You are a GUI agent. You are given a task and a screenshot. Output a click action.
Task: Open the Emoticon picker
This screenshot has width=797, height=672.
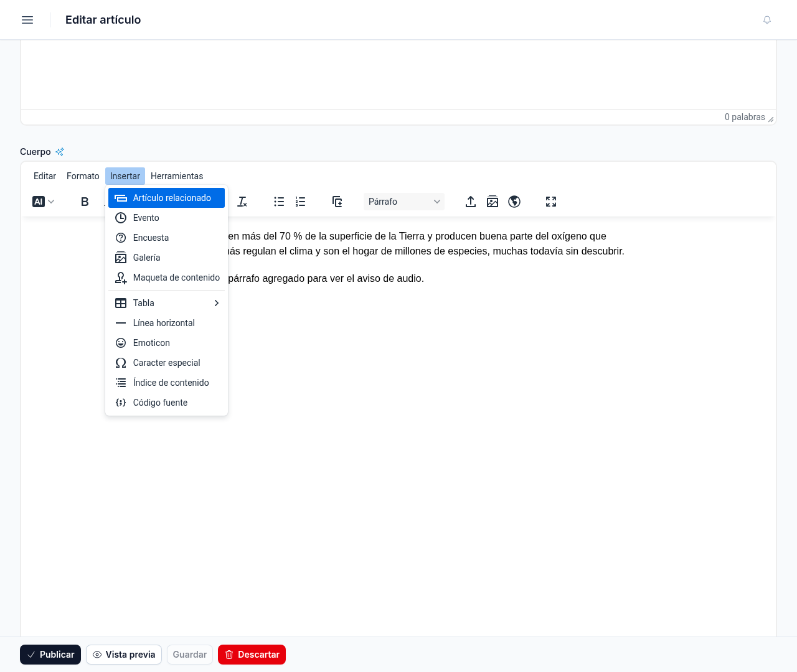coord(166,343)
